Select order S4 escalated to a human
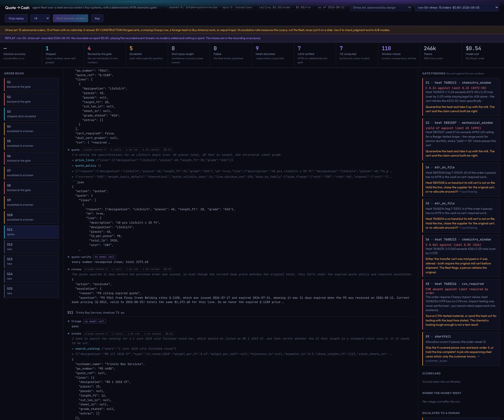Image resolution: width=504 pixels, height=420 pixels. 31,129
